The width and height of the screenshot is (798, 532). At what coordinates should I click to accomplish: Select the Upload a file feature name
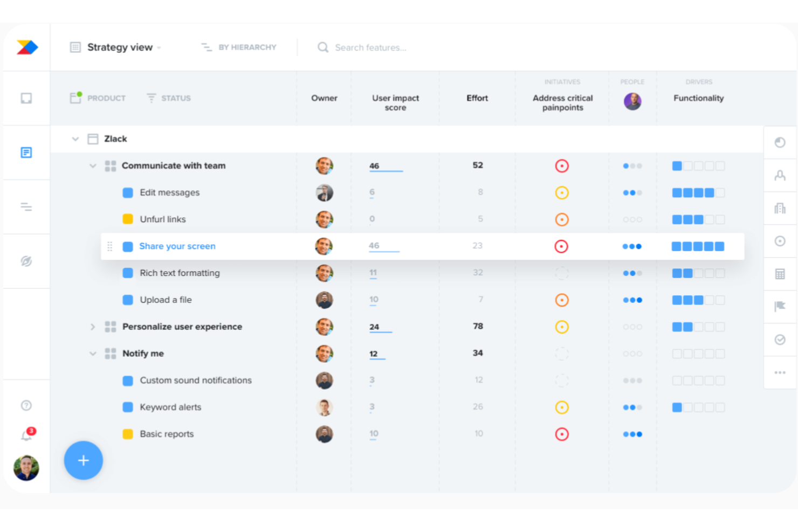coord(166,300)
